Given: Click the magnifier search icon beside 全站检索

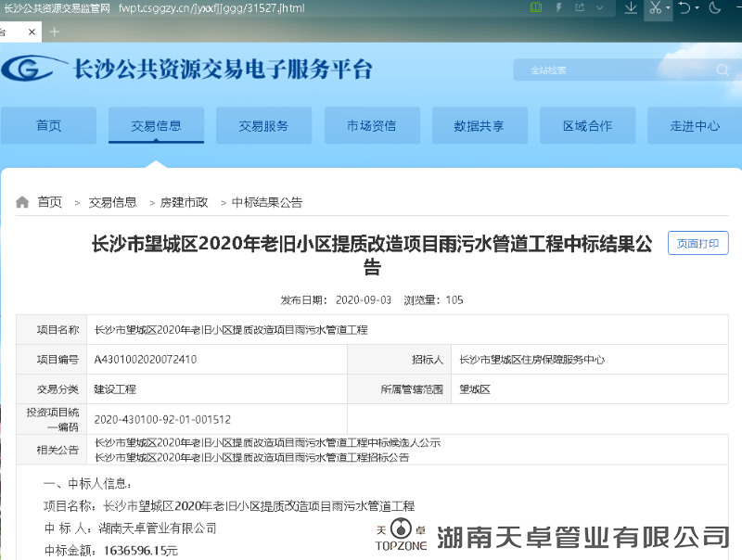Looking at the screenshot, I should pos(723,70).
